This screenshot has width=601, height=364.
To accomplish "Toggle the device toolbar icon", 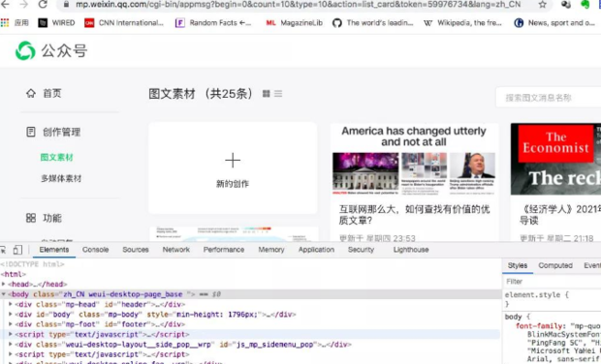I will pyautogui.click(x=17, y=250).
